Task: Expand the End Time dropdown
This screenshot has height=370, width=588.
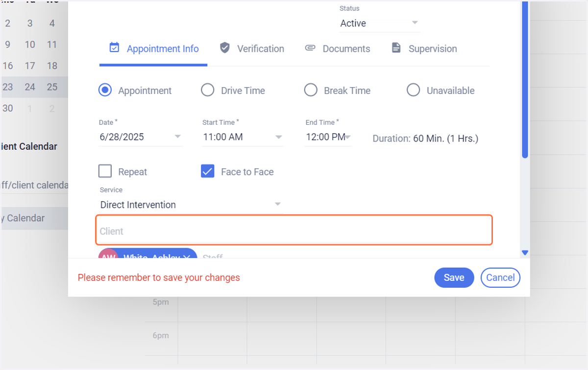Action: coord(328,137)
